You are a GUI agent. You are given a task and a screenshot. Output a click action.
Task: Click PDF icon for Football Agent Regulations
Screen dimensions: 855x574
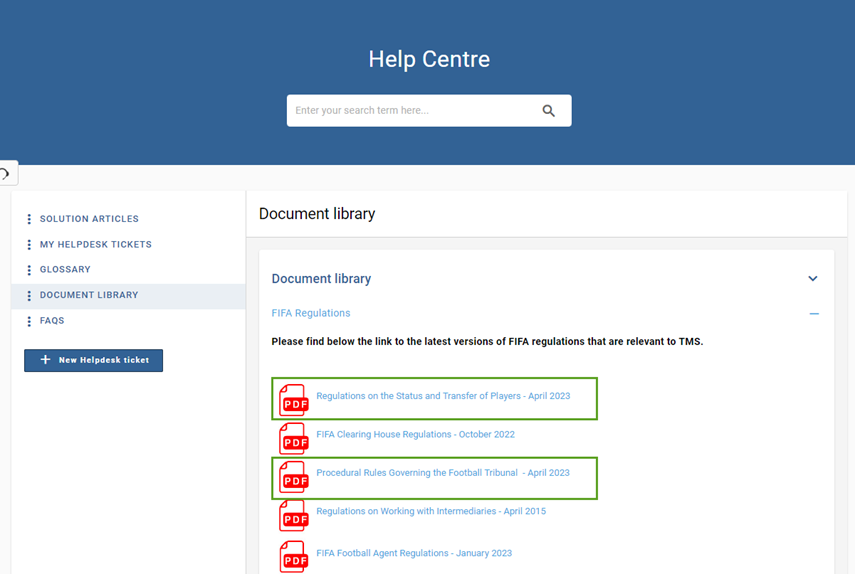294,557
